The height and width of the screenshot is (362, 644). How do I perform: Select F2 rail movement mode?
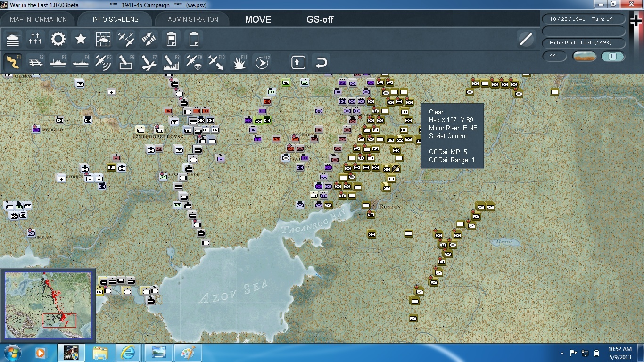click(35, 62)
